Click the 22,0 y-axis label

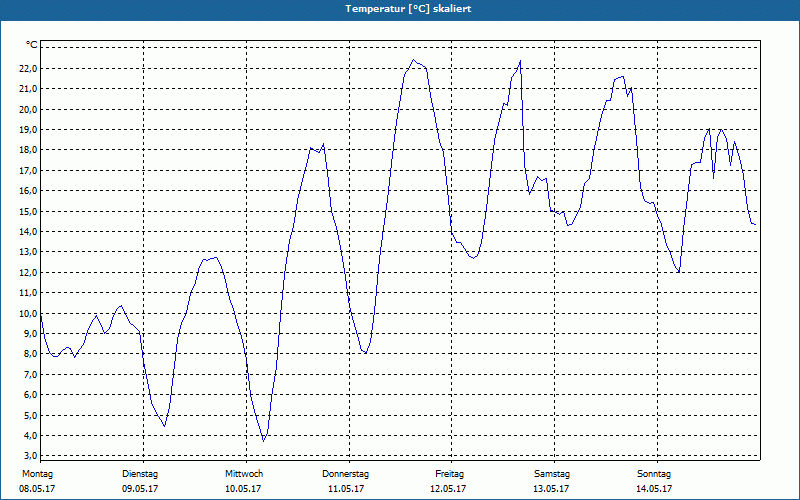[x=29, y=69]
